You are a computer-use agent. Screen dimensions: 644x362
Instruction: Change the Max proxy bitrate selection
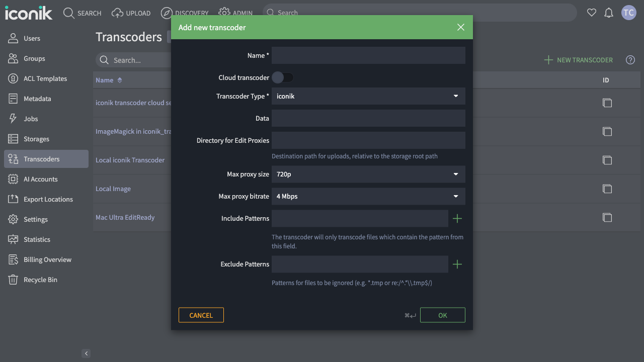pos(368,196)
